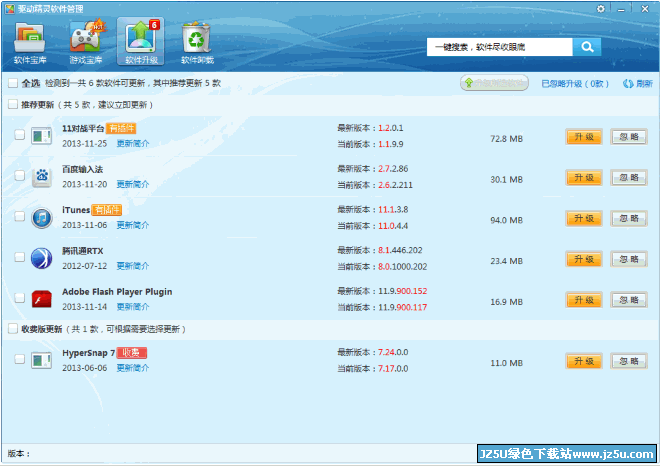Open the 已忽略升级 (0款) link
The image size is (660, 466).
tap(575, 84)
